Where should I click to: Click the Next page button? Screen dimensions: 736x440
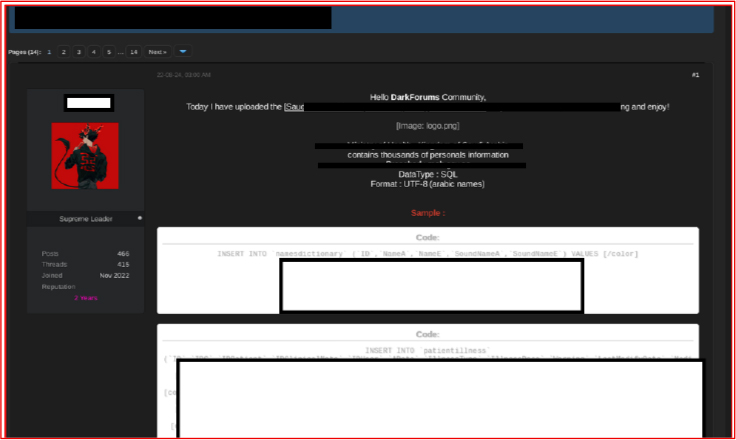pyautogui.click(x=157, y=51)
